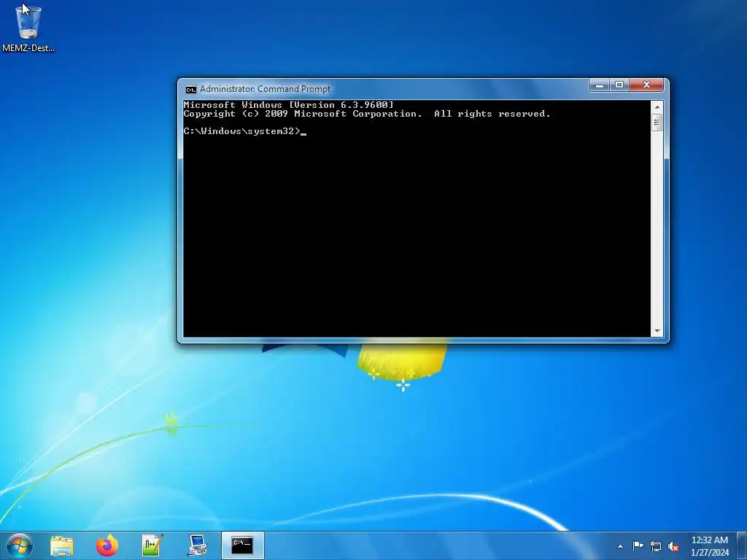Screen dimensions: 747x560
Task: Click the "Microsoft Windows [Version 6.3.9600]" line
Action: point(289,105)
